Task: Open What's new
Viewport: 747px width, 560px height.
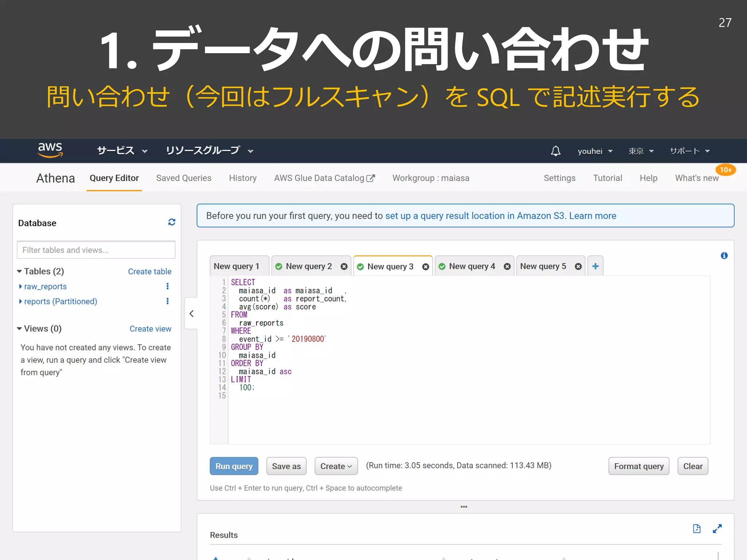Action: tap(697, 178)
